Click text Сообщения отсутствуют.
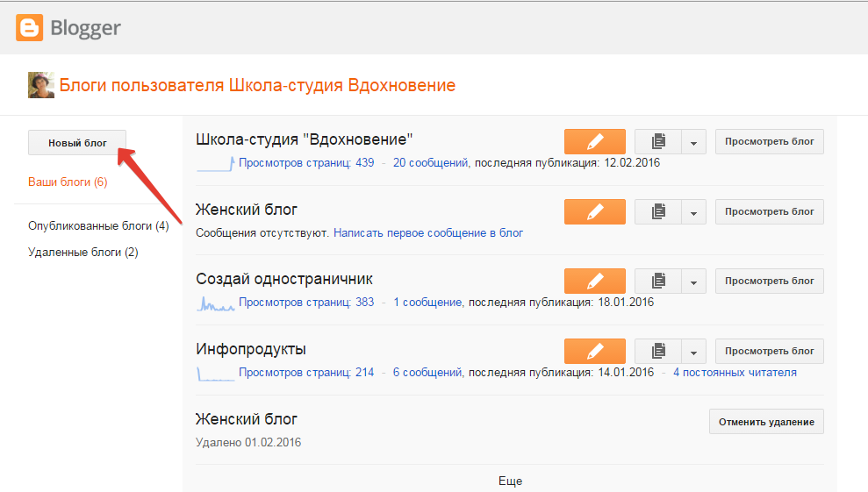The height and width of the screenshot is (492, 868). (263, 233)
